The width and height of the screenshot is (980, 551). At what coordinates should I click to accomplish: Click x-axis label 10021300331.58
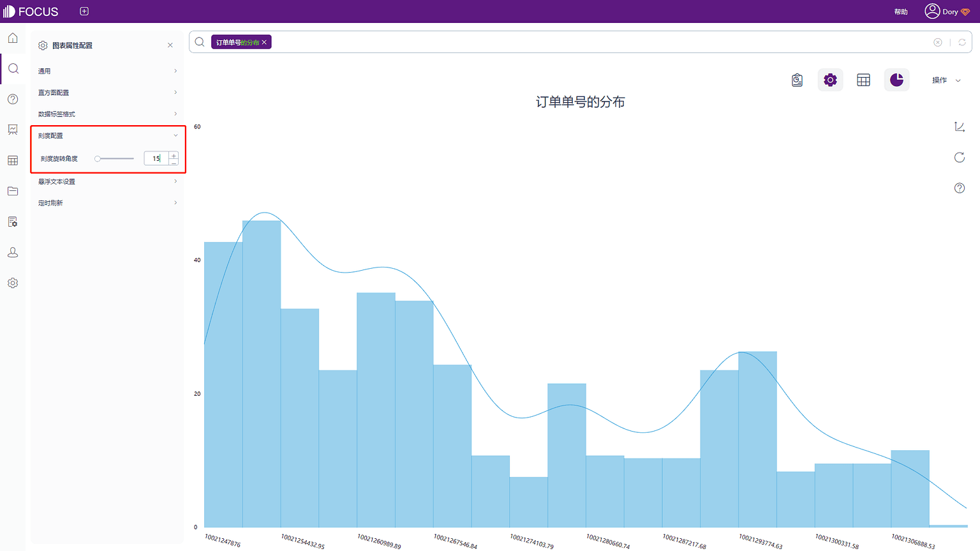tap(837, 541)
